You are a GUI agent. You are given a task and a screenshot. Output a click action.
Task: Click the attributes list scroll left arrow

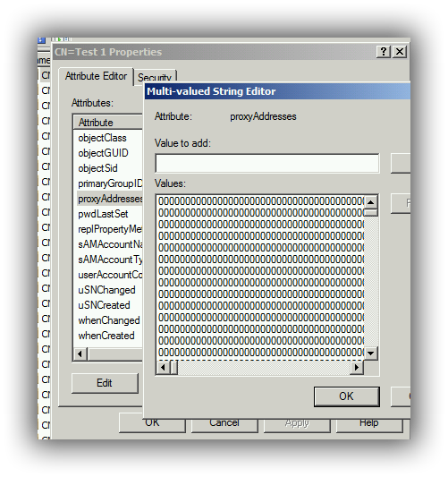tap(80, 353)
